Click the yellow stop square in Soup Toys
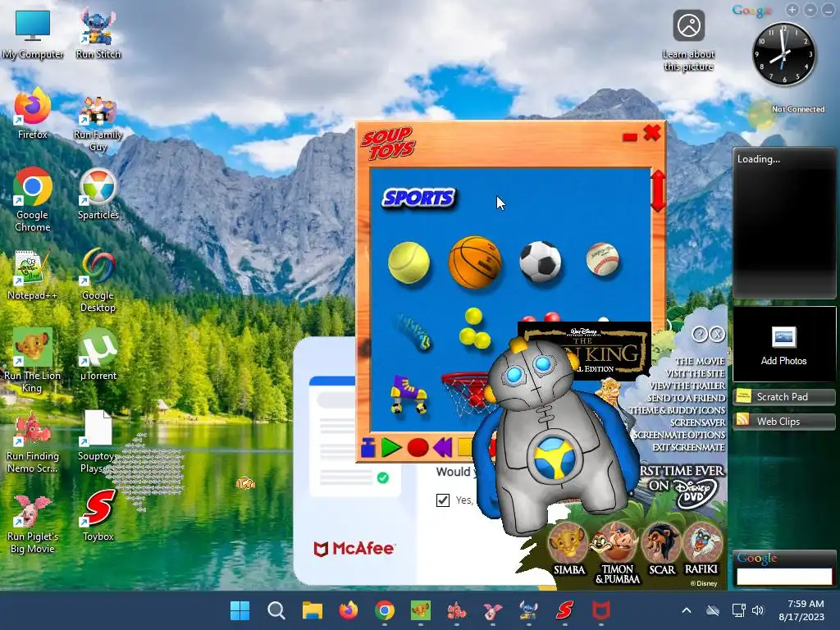This screenshot has width=840, height=630. coord(465,447)
